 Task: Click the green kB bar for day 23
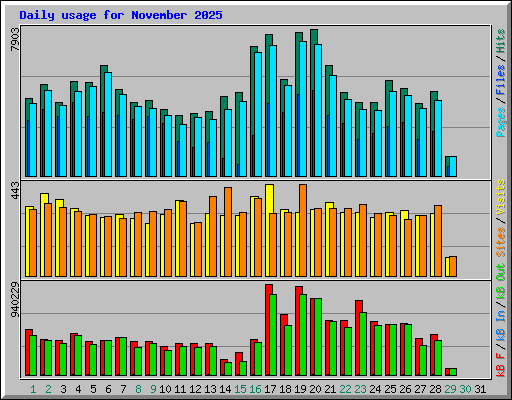[x=363, y=344]
